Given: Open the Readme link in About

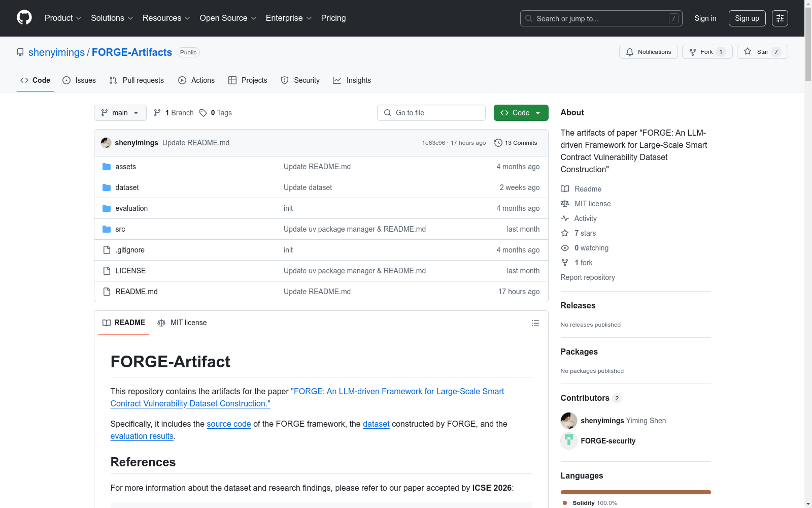Looking at the screenshot, I should point(581,189).
